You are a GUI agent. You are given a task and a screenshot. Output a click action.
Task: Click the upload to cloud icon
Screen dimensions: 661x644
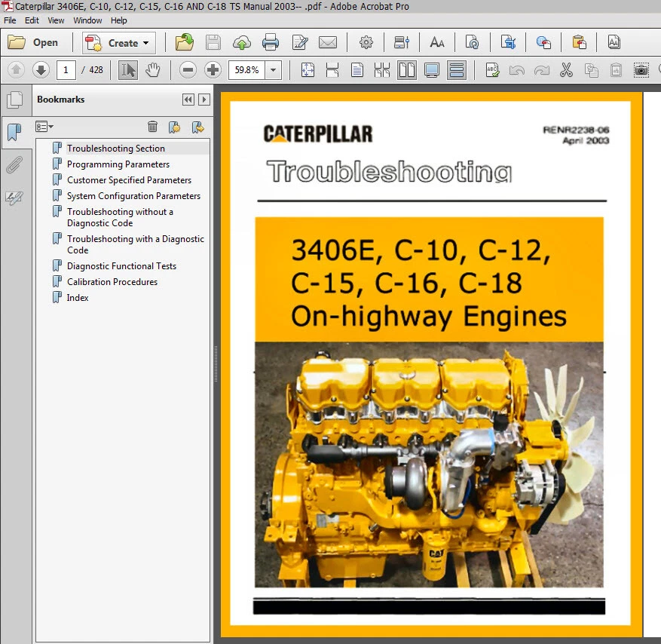point(241,42)
